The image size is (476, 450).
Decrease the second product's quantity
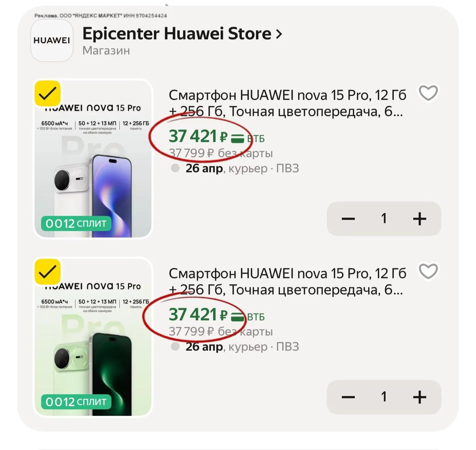tap(348, 397)
